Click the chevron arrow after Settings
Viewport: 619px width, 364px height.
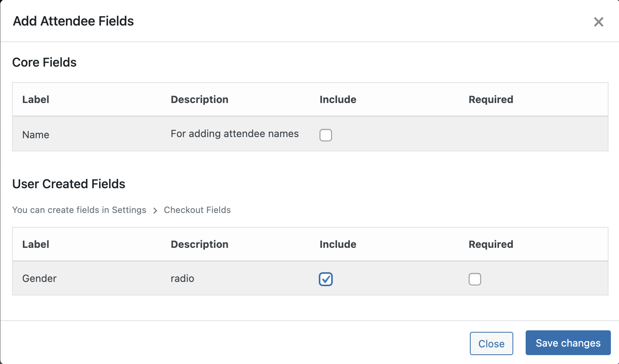(155, 210)
